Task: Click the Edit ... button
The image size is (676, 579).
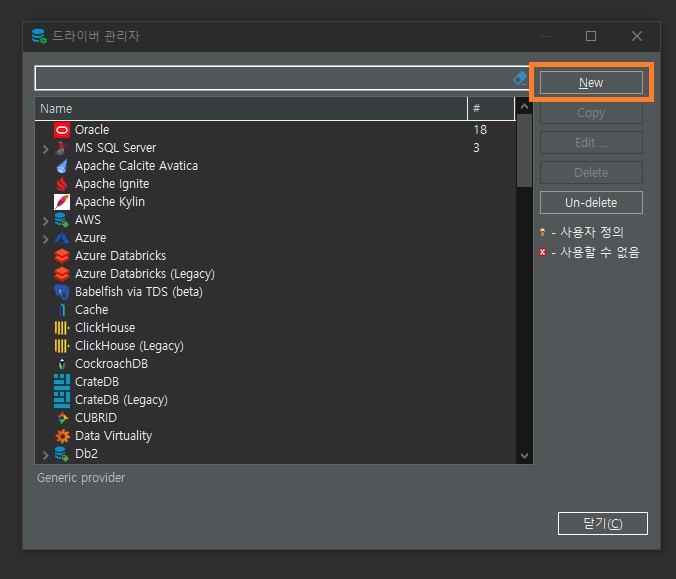Action: point(591,143)
